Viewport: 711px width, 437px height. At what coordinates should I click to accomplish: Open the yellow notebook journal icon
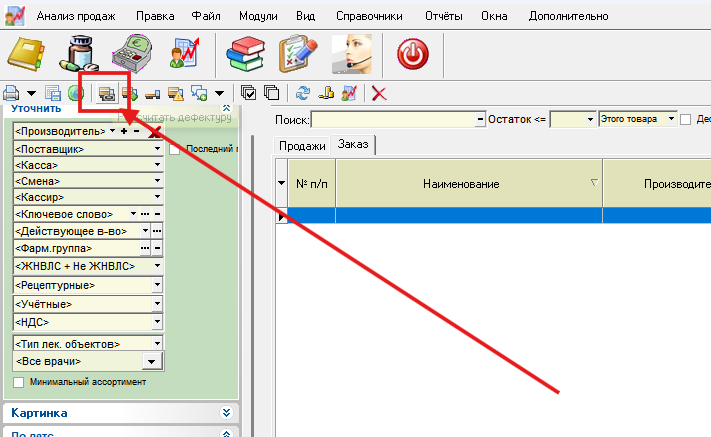(26, 54)
